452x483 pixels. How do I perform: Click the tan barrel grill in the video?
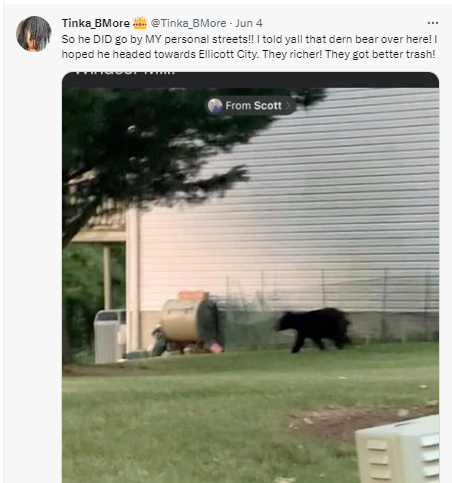181,320
